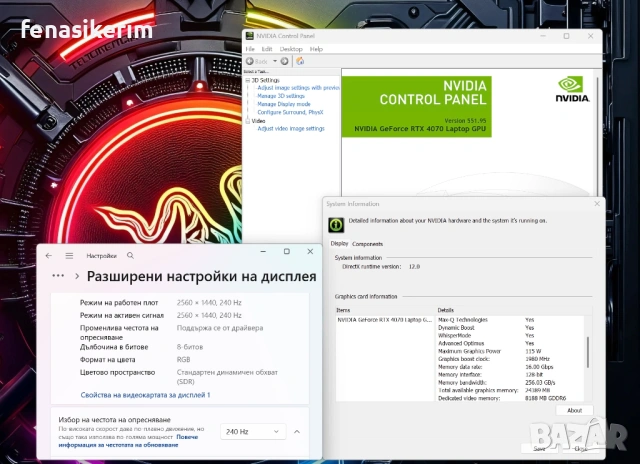640x464 pixels.
Task: Click the search icon in the Settings window
Action: tap(130, 255)
